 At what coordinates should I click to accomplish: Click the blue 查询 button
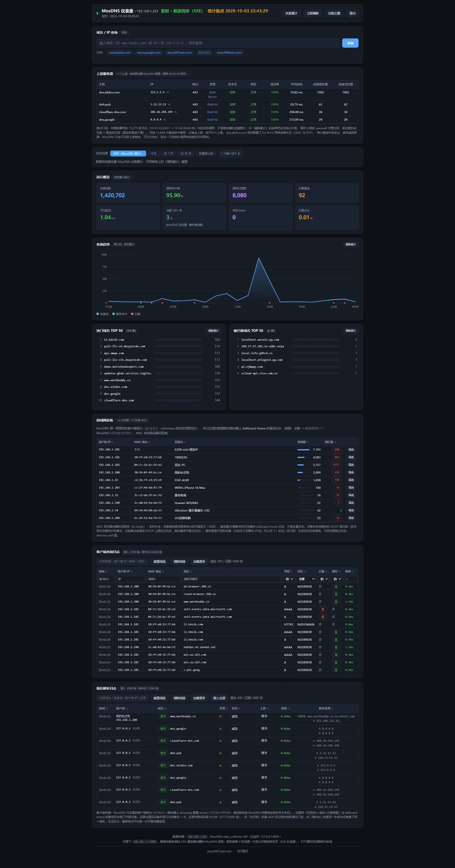click(350, 43)
